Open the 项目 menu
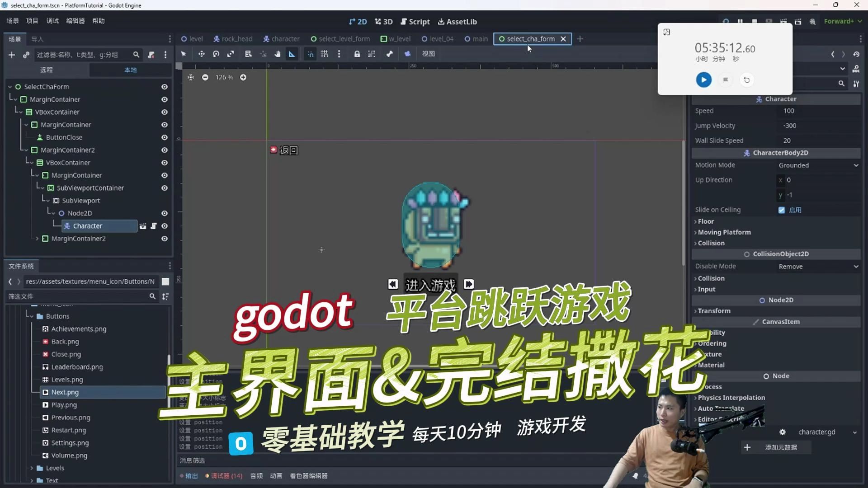Image resolution: width=868 pixels, height=488 pixels. (x=32, y=21)
